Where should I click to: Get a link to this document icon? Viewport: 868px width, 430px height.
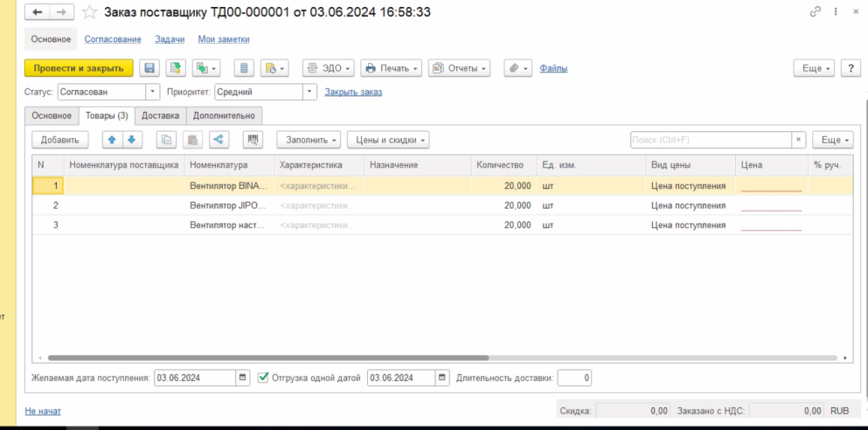(816, 12)
